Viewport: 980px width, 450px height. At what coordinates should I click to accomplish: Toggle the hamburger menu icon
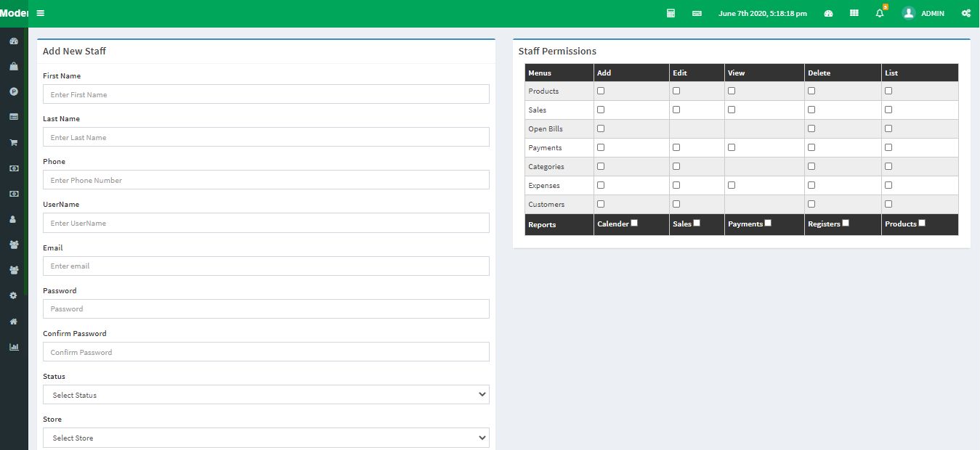[x=41, y=13]
